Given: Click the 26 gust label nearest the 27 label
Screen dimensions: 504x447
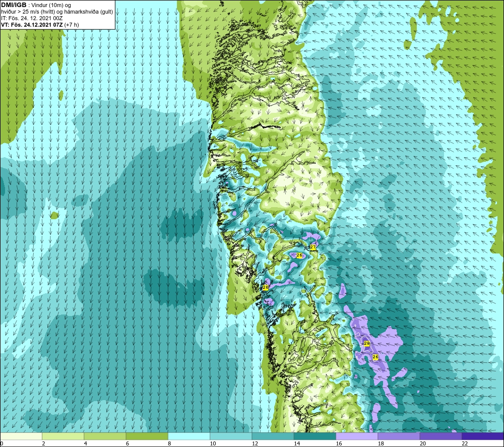Looking at the screenshot, I should click(x=299, y=255).
